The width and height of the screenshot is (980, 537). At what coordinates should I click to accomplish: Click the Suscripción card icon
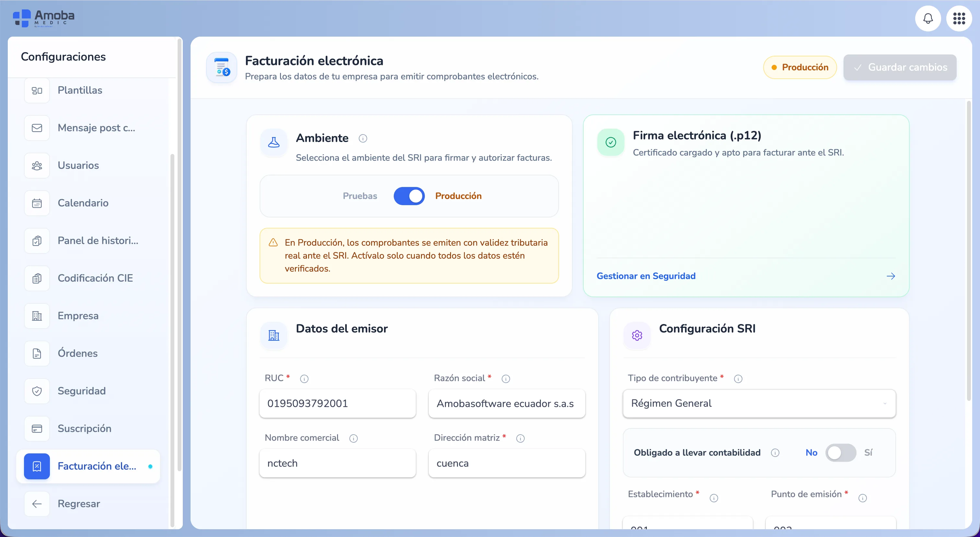pos(37,429)
